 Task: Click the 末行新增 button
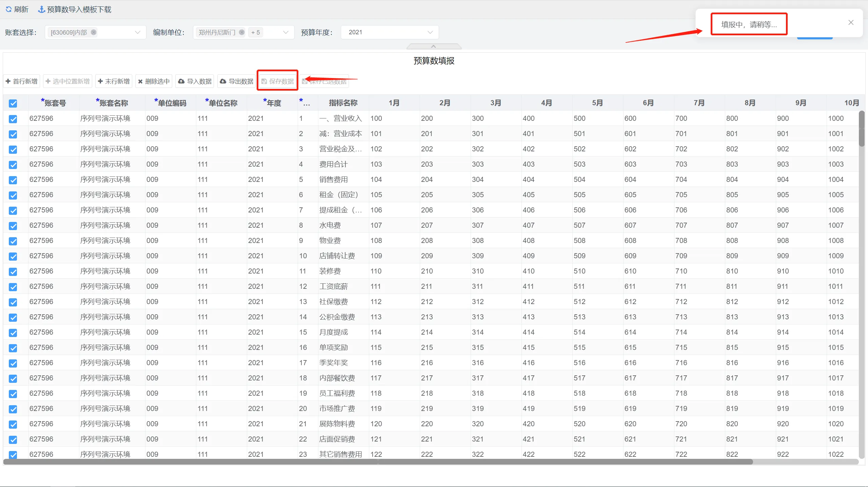[114, 81]
